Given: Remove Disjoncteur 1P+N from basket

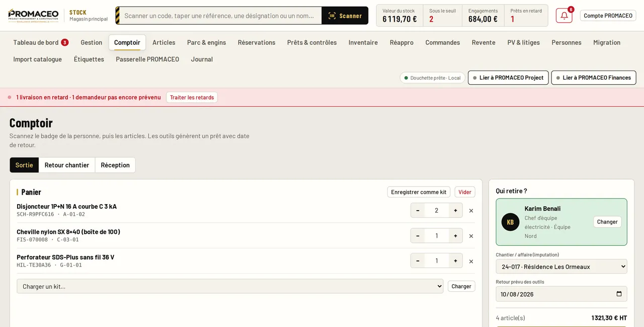Looking at the screenshot, I should pyautogui.click(x=471, y=211).
